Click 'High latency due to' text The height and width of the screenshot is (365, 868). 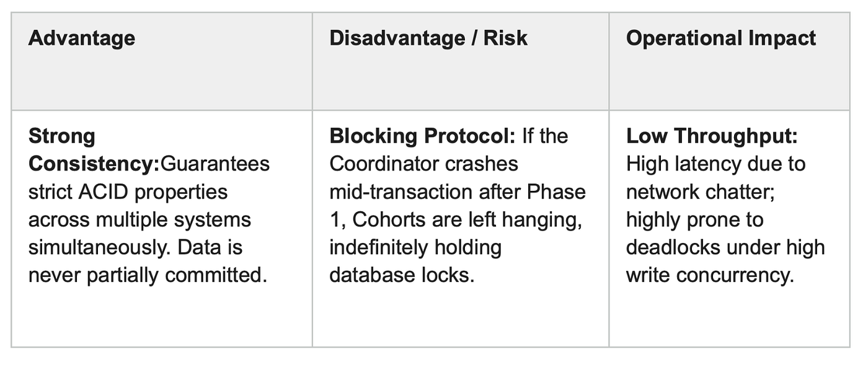pos(715,164)
